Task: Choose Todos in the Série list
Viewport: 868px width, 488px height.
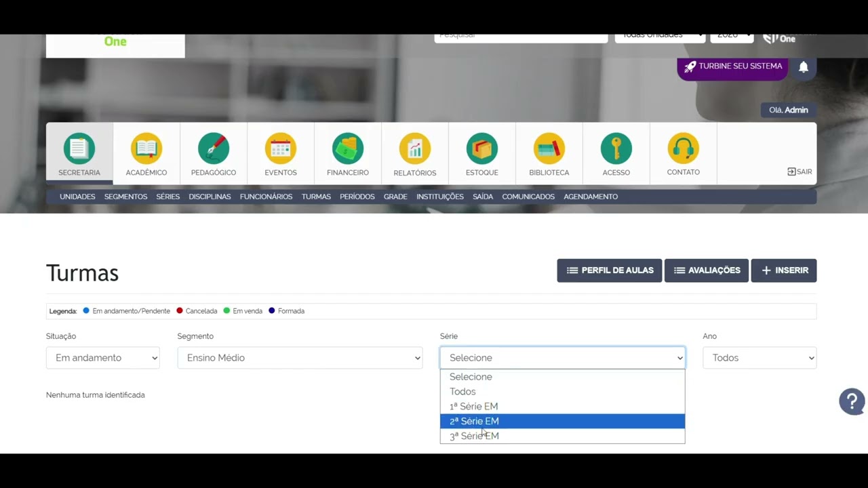Action: coord(562,392)
